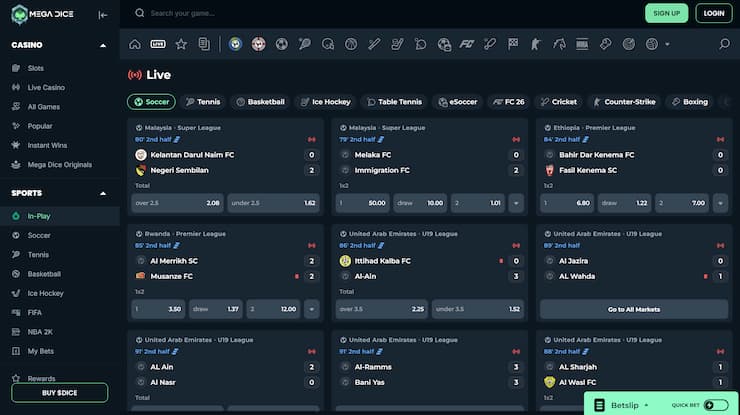
Task: Switch to Counter-Strike live tab
Action: [624, 102]
